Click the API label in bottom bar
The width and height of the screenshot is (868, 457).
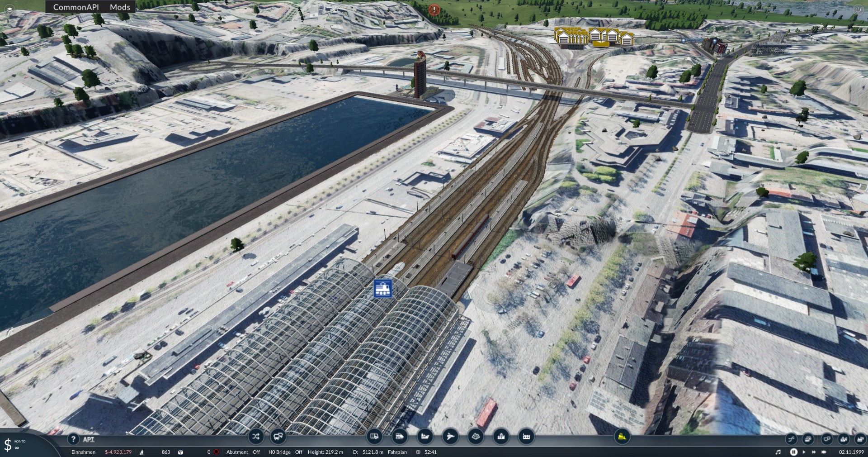(x=89, y=439)
